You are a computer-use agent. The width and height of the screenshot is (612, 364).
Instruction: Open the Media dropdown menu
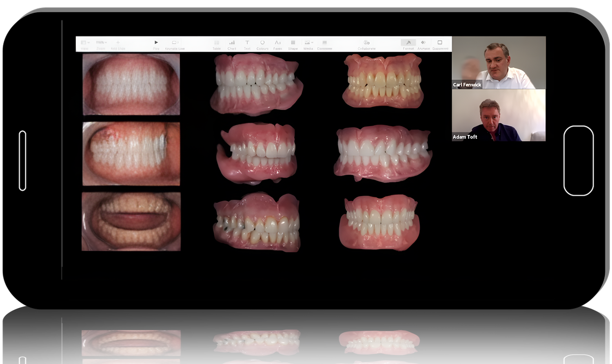[x=308, y=43]
